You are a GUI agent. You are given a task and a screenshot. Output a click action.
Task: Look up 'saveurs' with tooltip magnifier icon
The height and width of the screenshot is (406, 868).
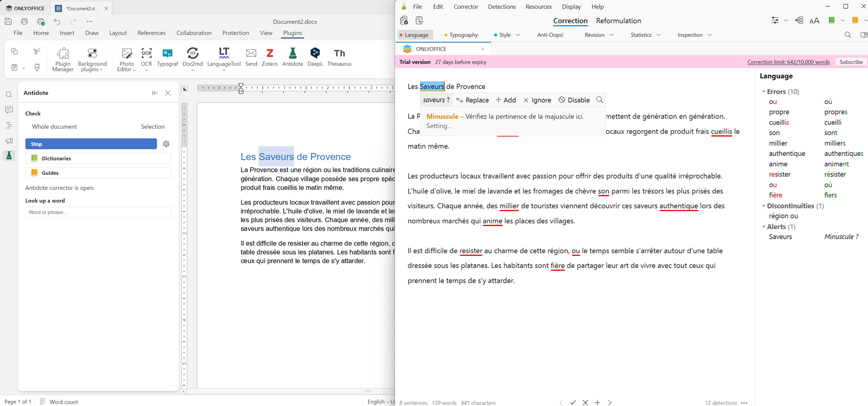[x=599, y=100]
